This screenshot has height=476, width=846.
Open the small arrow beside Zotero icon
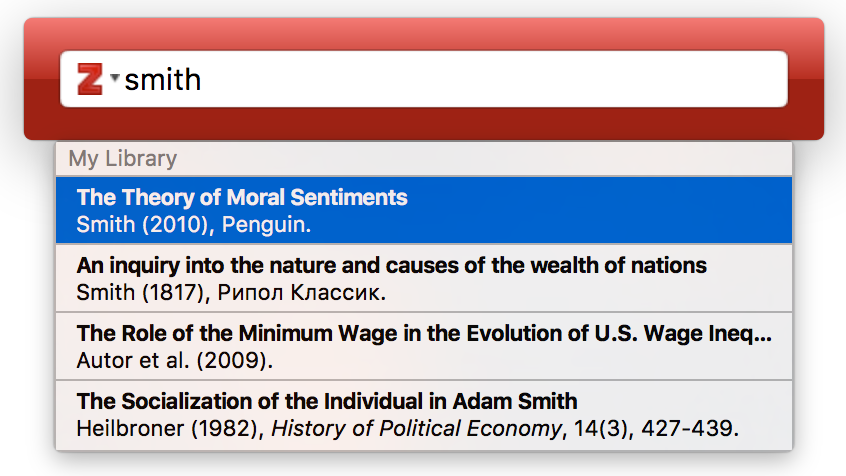[114, 77]
